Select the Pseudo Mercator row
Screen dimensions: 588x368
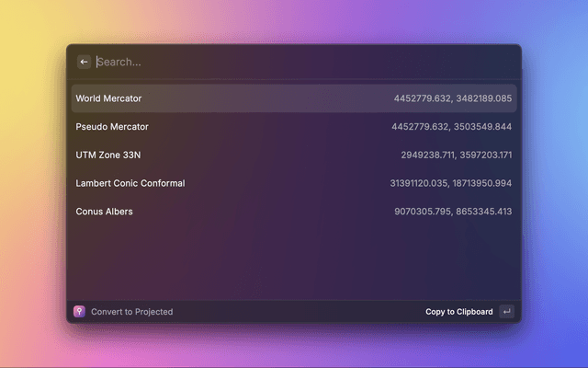112,127
